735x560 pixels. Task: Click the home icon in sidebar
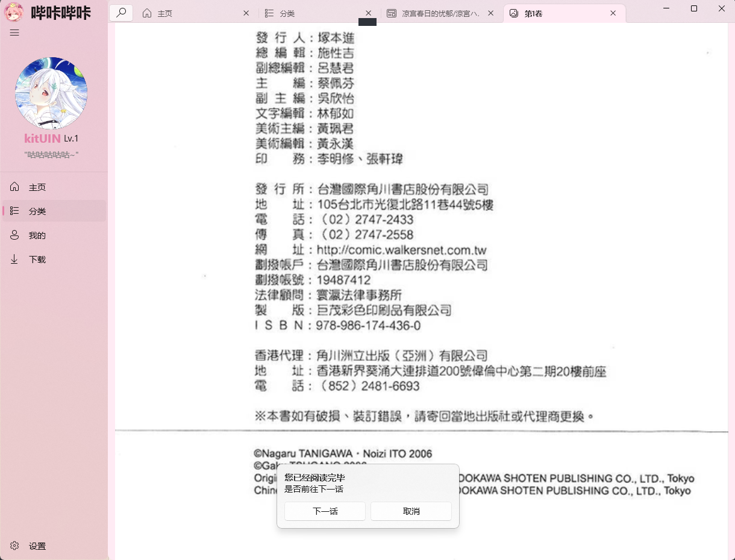(14, 187)
